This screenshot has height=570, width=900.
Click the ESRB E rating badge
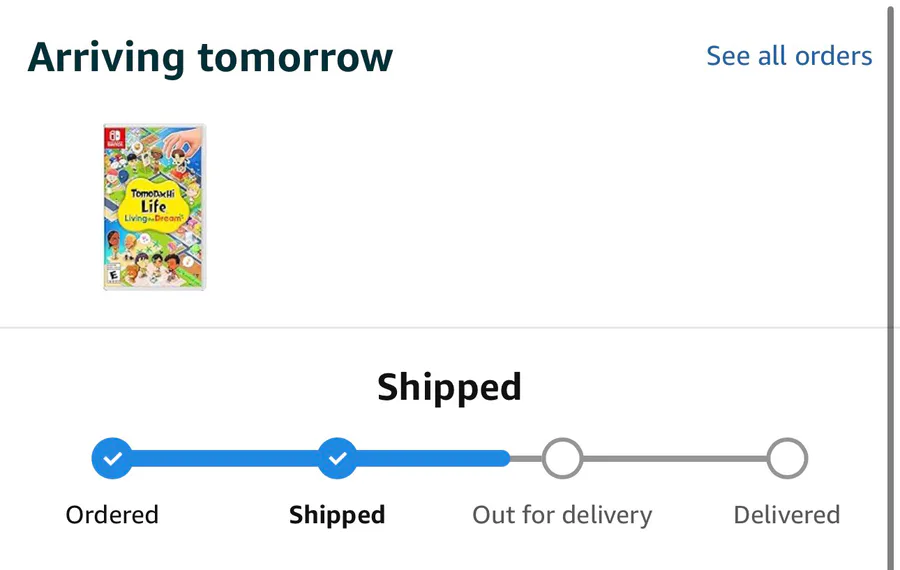coord(112,274)
